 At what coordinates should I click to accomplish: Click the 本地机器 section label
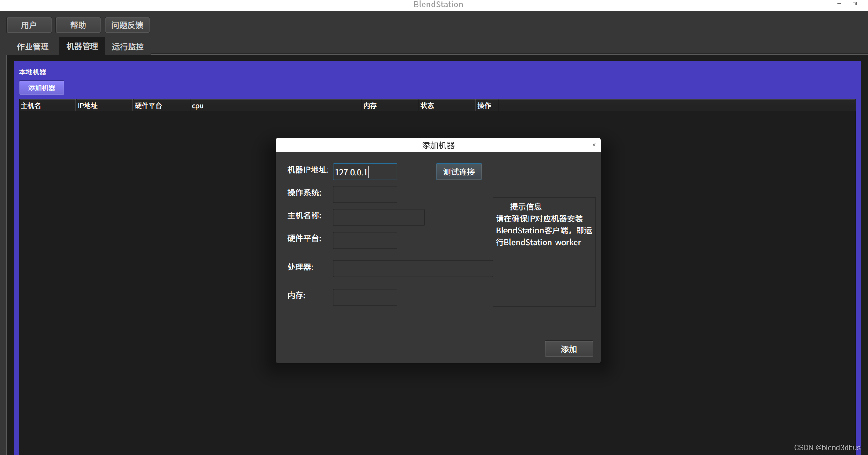tap(32, 72)
